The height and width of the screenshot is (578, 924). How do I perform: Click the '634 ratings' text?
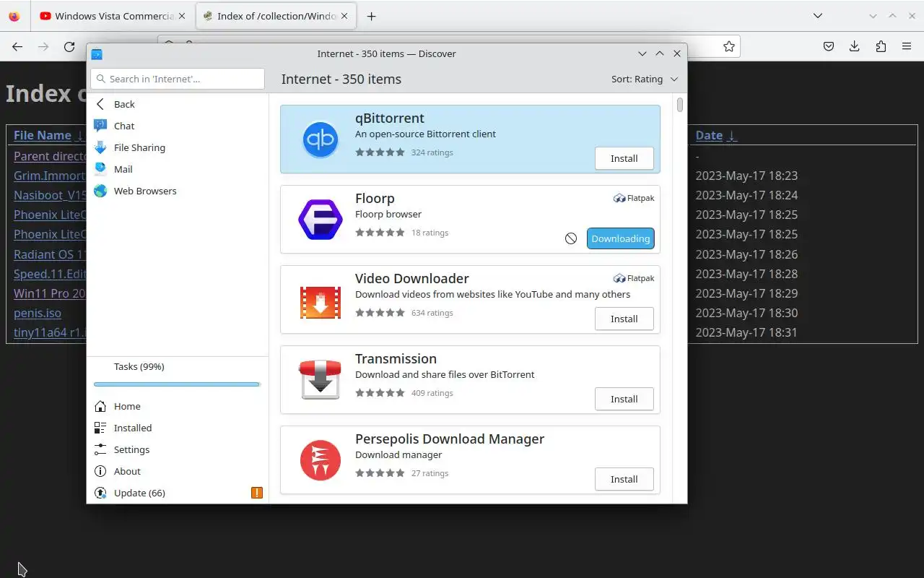pos(432,313)
